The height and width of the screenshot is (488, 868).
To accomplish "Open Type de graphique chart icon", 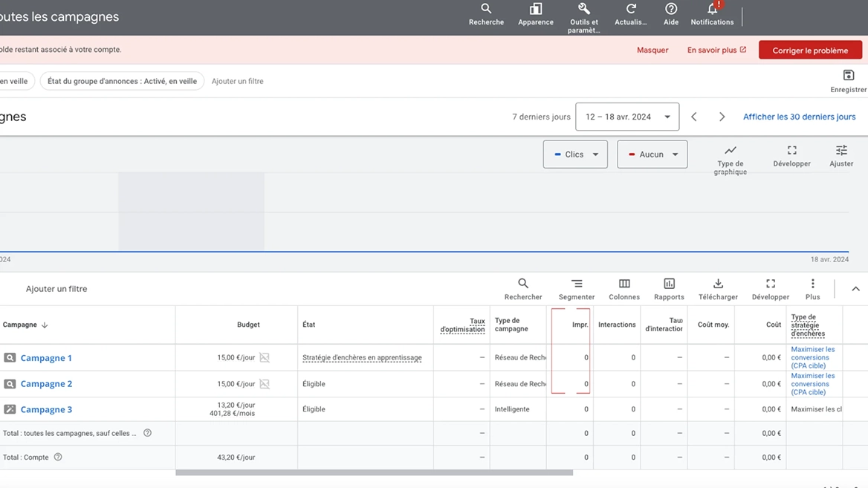I will 731,151.
